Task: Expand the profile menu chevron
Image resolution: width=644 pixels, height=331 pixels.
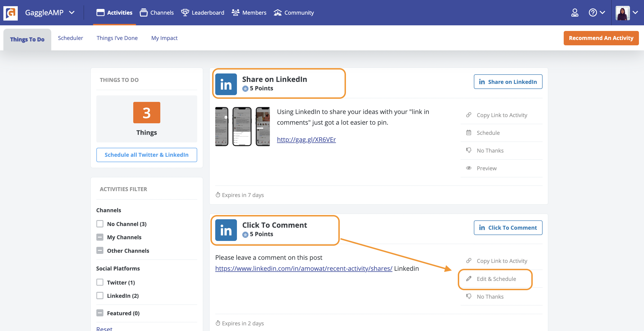Action: [635, 13]
